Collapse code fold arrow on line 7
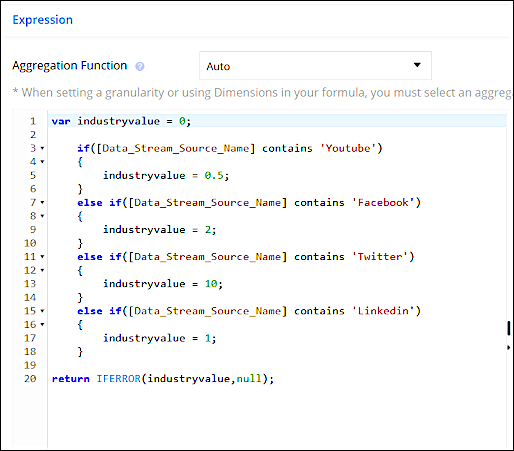Viewport: 514px width, 451px height. 42,202
